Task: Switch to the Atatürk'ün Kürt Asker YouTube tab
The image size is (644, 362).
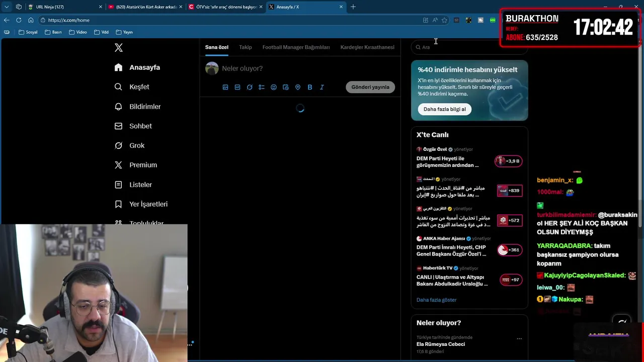Action: click(145, 7)
